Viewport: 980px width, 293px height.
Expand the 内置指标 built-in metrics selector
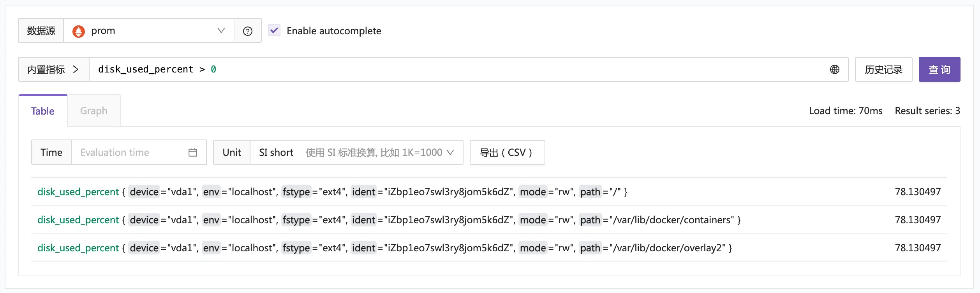coord(54,69)
